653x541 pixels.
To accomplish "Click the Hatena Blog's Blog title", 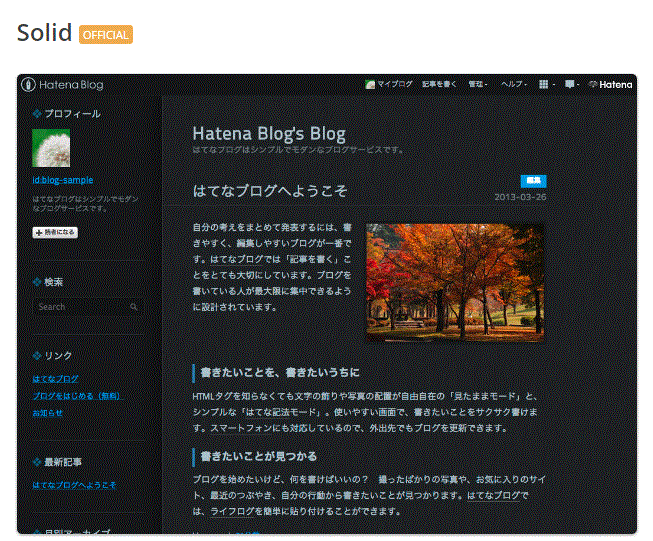I will tap(269, 134).
